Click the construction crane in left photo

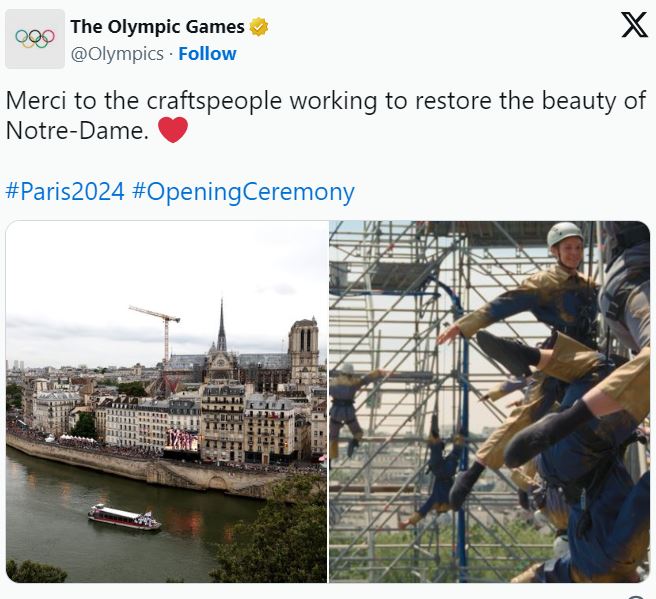coord(159,333)
